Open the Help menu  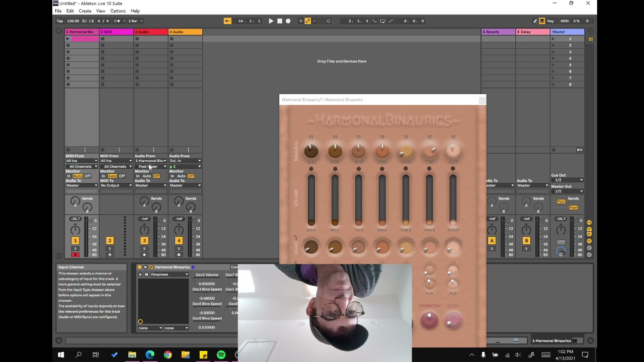click(135, 11)
